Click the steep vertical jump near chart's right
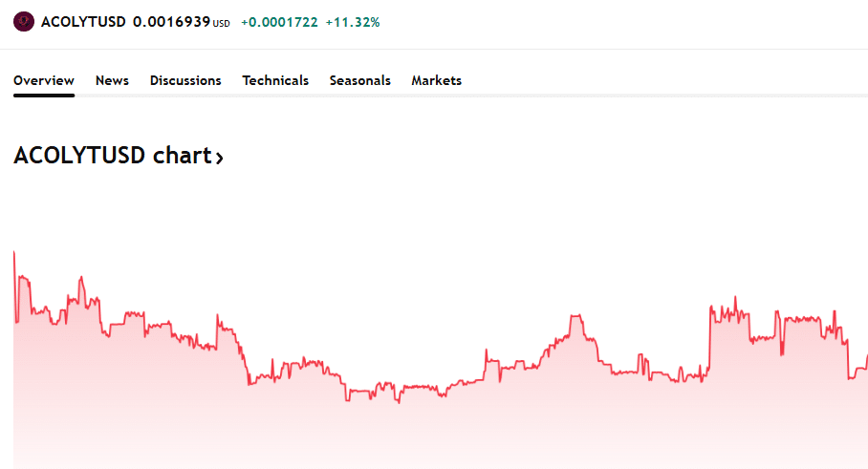This screenshot has width=868, height=469. [x=709, y=339]
